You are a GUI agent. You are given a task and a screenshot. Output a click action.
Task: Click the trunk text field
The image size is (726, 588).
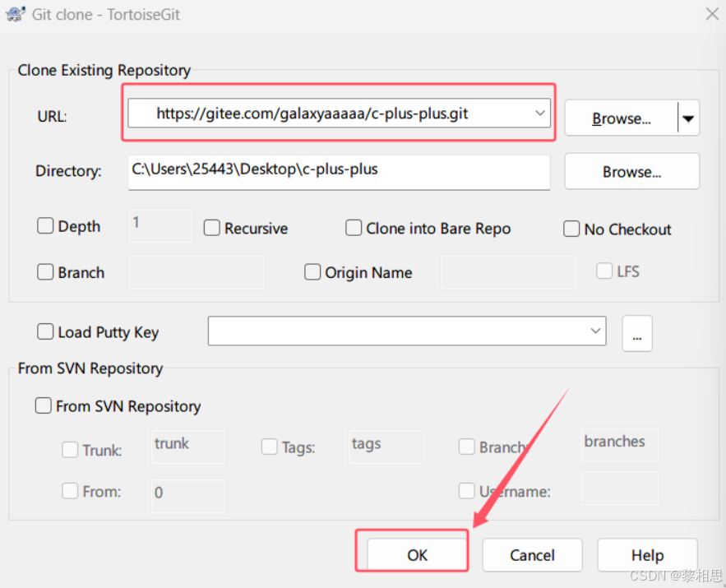click(x=188, y=447)
